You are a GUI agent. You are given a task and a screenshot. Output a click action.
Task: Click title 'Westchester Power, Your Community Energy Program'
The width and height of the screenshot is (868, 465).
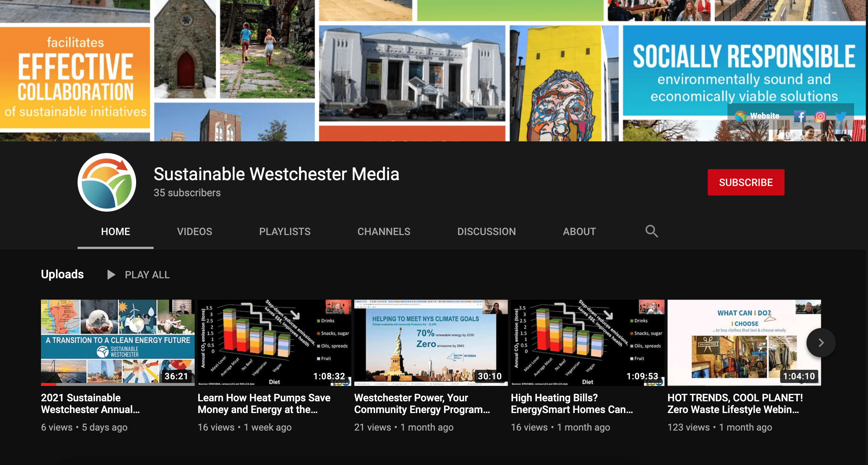422,403
